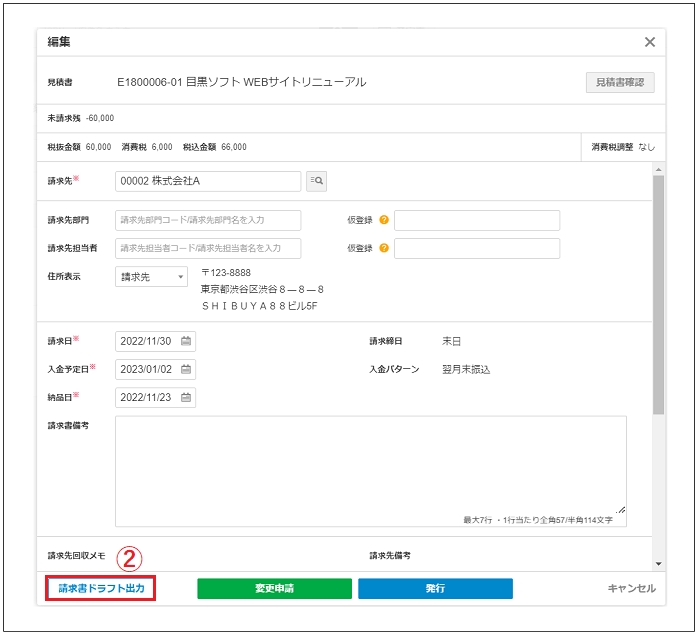Click the 請求締日 value 末日
700x638 pixels.
(x=451, y=342)
